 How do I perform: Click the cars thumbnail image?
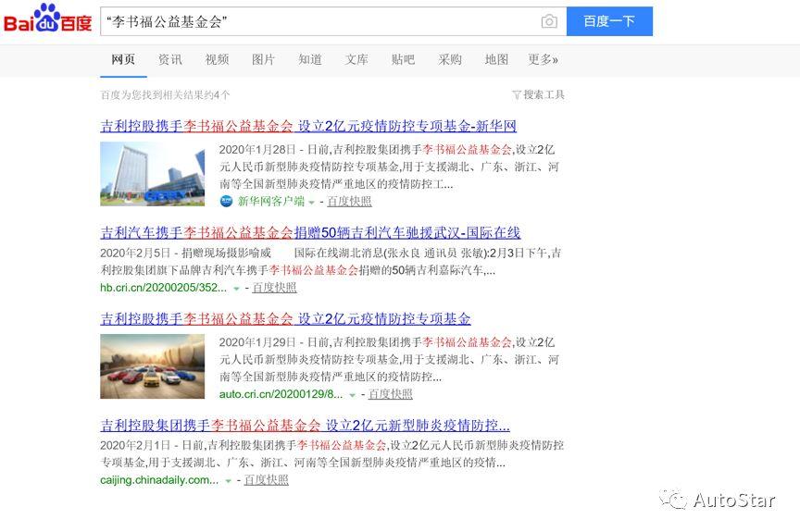[x=152, y=366]
